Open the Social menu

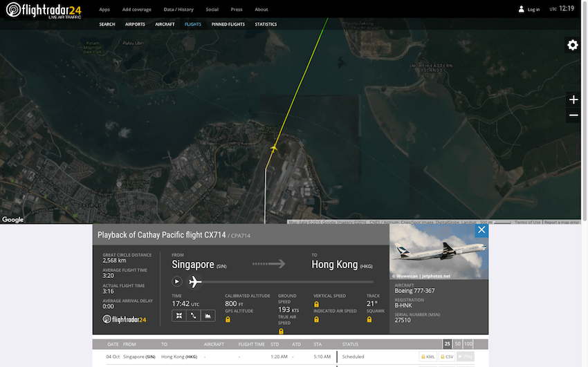212,10
